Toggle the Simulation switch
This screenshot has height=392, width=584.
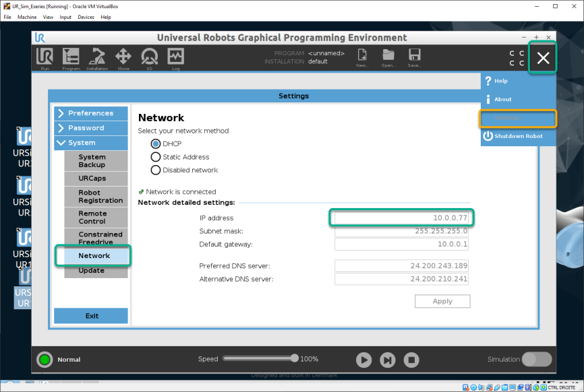pyautogui.click(x=537, y=359)
